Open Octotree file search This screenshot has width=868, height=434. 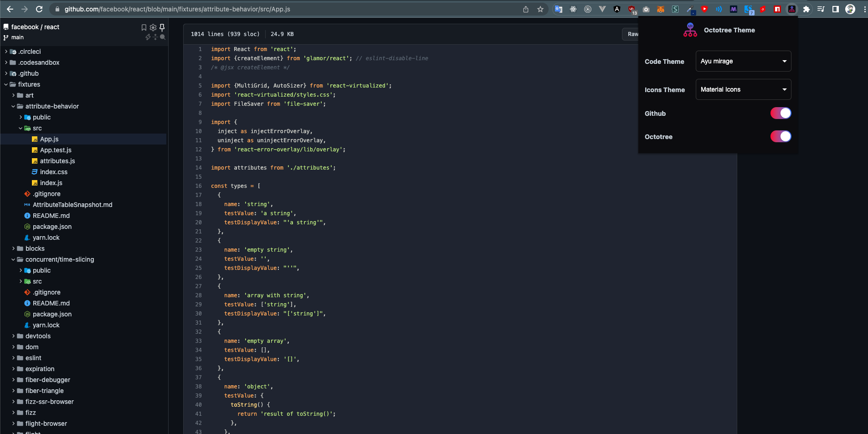tap(163, 37)
